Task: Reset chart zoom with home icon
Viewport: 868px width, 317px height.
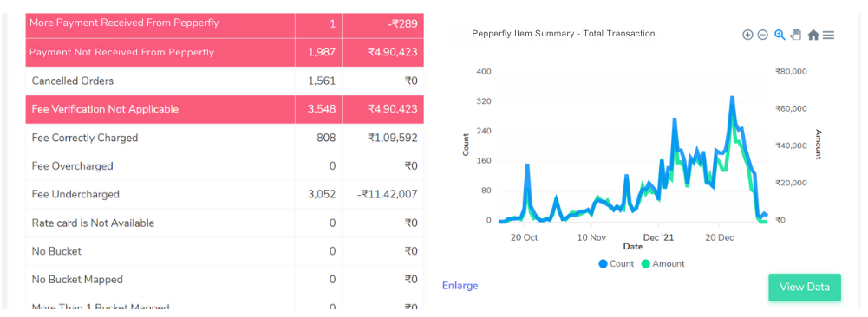Action: point(813,35)
